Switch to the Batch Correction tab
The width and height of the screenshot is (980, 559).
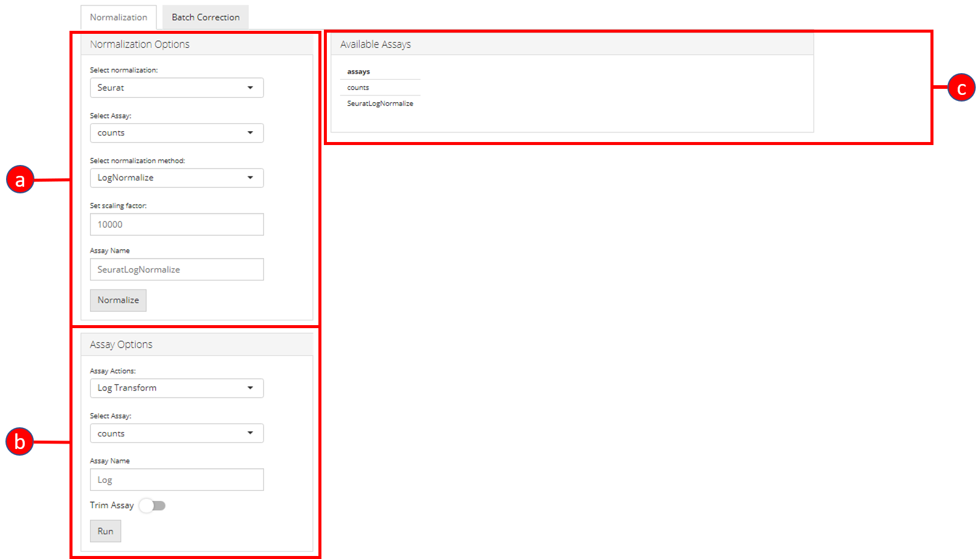tap(205, 18)
